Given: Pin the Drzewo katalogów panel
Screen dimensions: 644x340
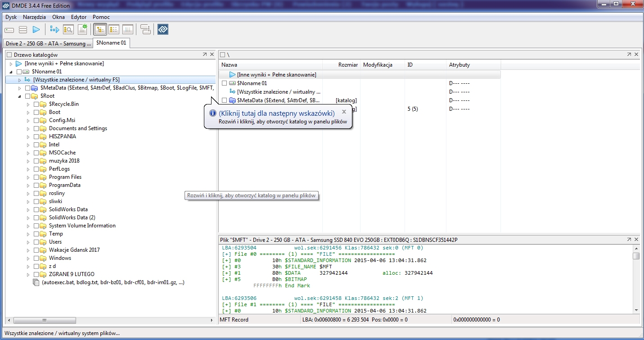Looking at the screenshot, I should (205, 54).
